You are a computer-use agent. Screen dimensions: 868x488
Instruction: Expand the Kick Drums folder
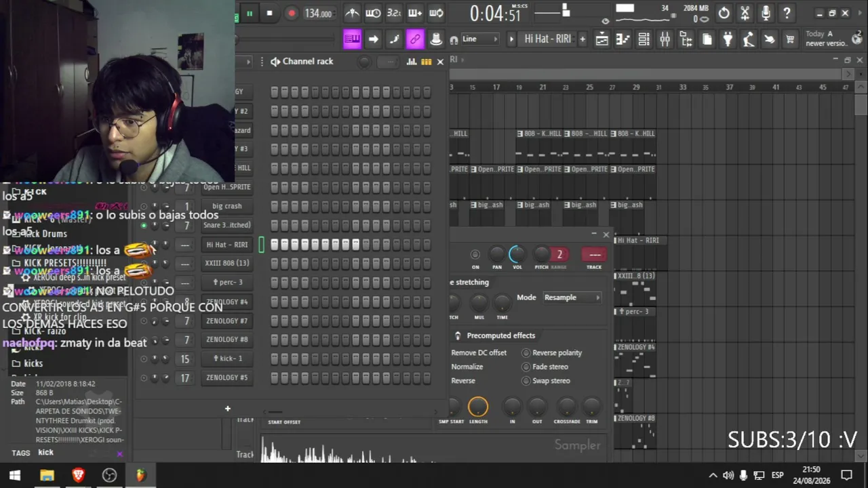click(x=39, y=234)
